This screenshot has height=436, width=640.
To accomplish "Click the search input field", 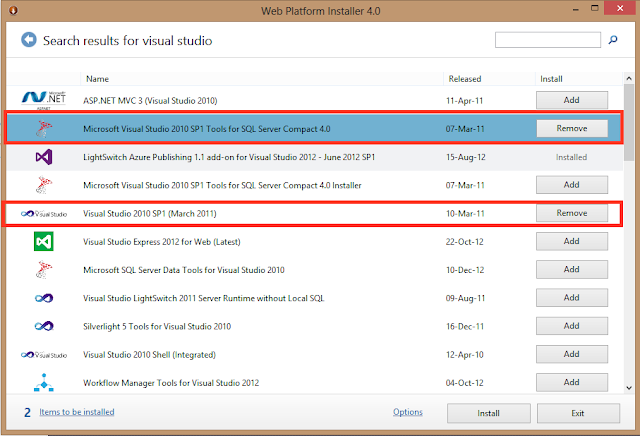I will coord(548,40).
